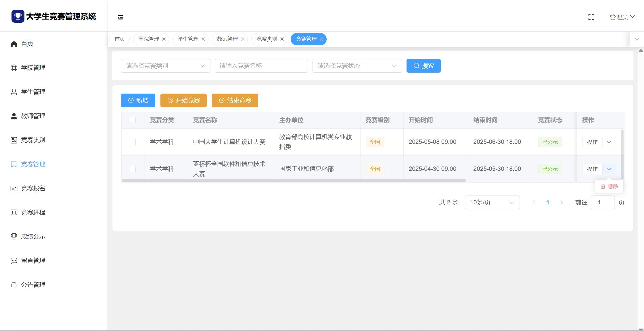Image resolution: width=644 pixels, height=331 pixels.
Task: Check the select-all header checkbox
Action: (133, 120)
